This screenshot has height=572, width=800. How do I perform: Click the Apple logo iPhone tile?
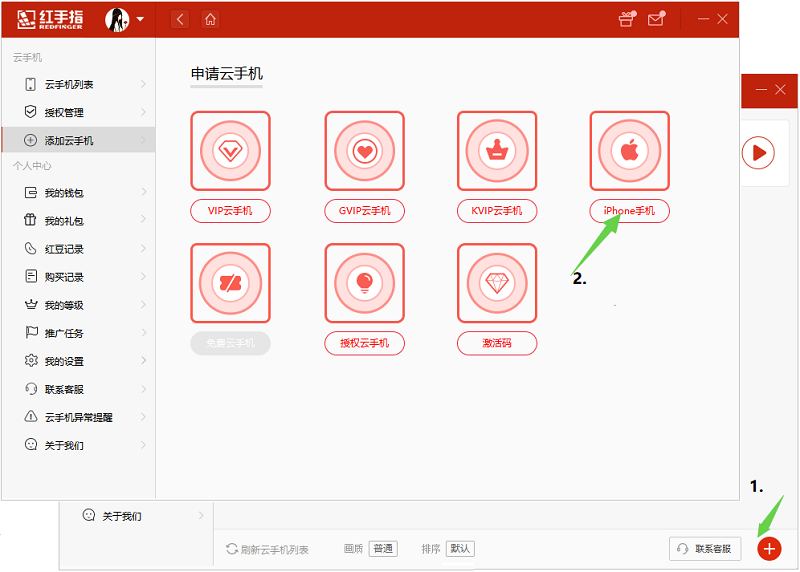pyautogui.click(x=630, y=151)
